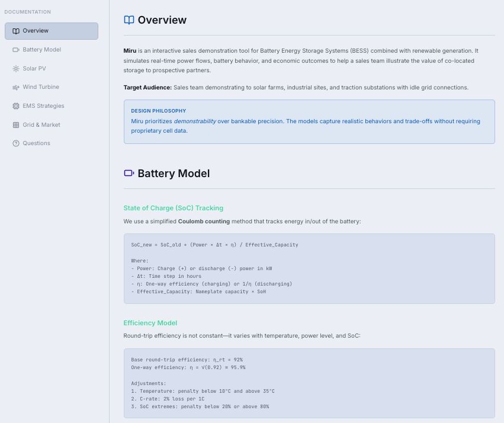The height and width of the screenshot is (423, 504).
Task: Click the one-way efficiency η definition line
Action: point(211,284)
